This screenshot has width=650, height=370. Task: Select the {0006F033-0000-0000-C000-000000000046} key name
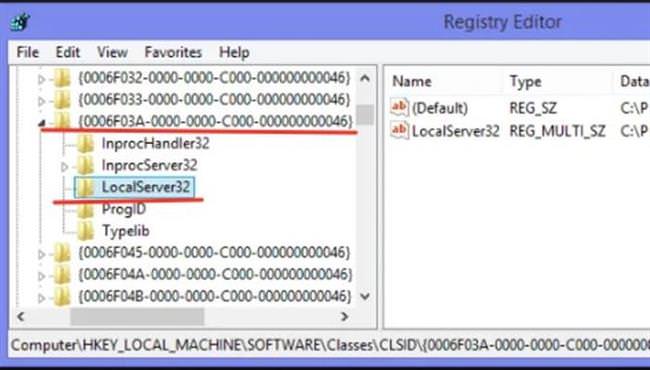click(x=214, y=100)
